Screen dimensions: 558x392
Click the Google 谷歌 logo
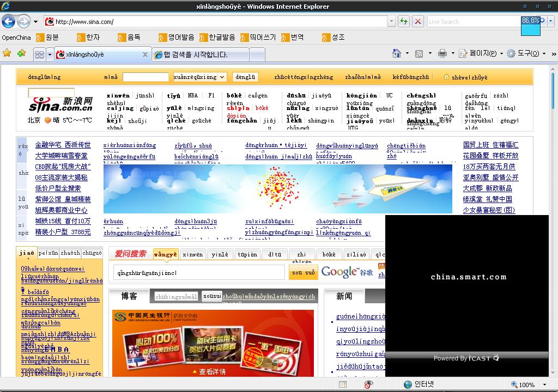coord(347,272)
